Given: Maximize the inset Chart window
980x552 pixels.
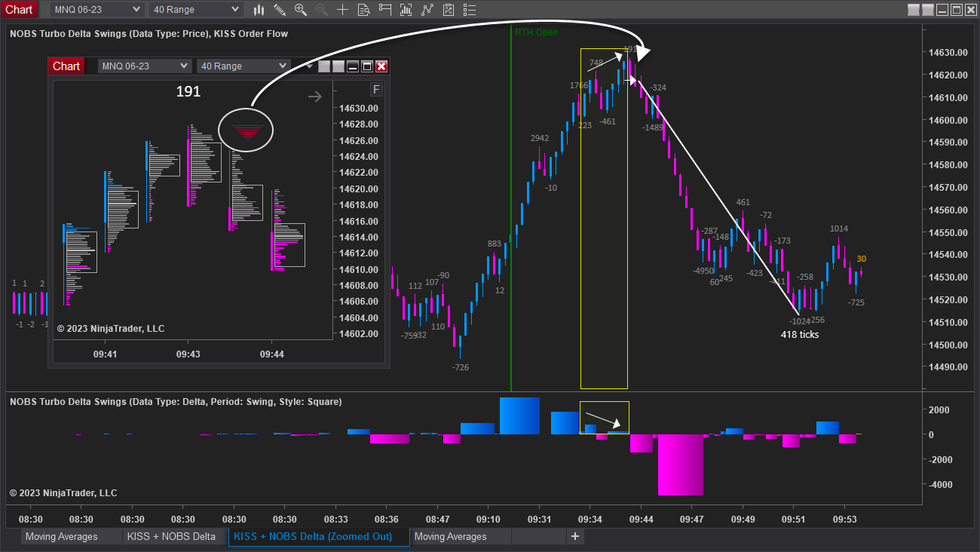Looking at the screenshot, I should [367, 66].
